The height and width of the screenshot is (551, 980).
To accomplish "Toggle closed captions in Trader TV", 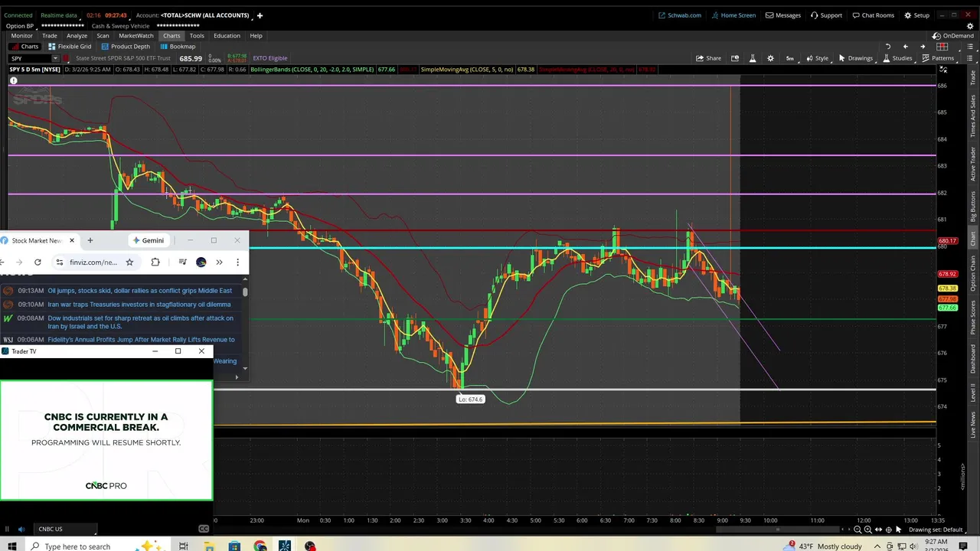I will (204, 529).
